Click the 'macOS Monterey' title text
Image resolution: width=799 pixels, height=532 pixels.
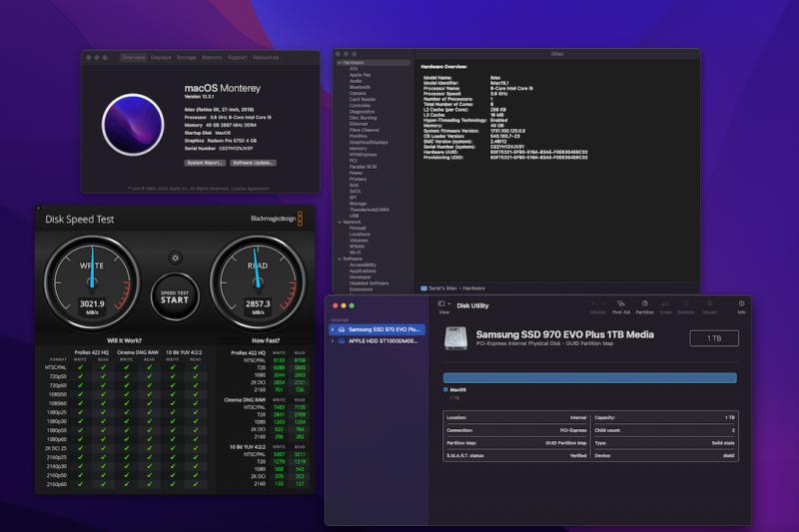coord(222,88)
